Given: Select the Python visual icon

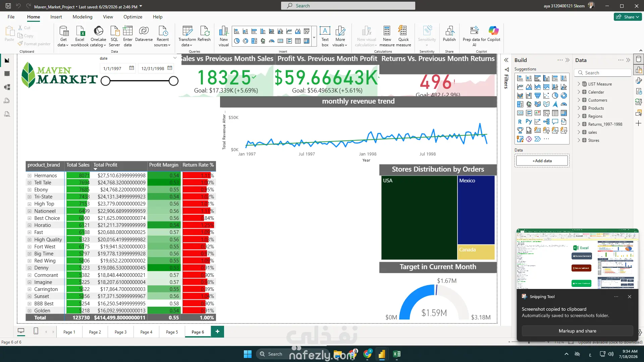Looking at the screenshot, I should point(529,122).
